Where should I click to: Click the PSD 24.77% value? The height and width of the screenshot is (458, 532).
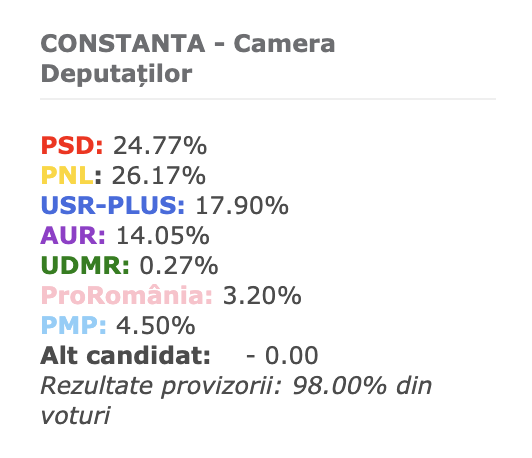click(160, 146)
